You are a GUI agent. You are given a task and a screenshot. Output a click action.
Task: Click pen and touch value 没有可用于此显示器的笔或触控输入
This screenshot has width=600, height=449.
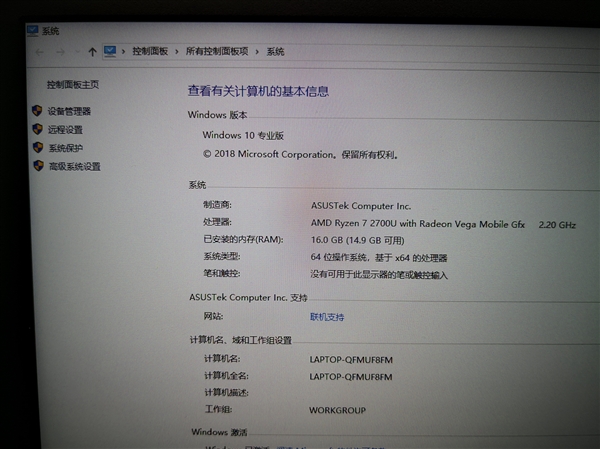pyautogui.click(x=379, y=275)
